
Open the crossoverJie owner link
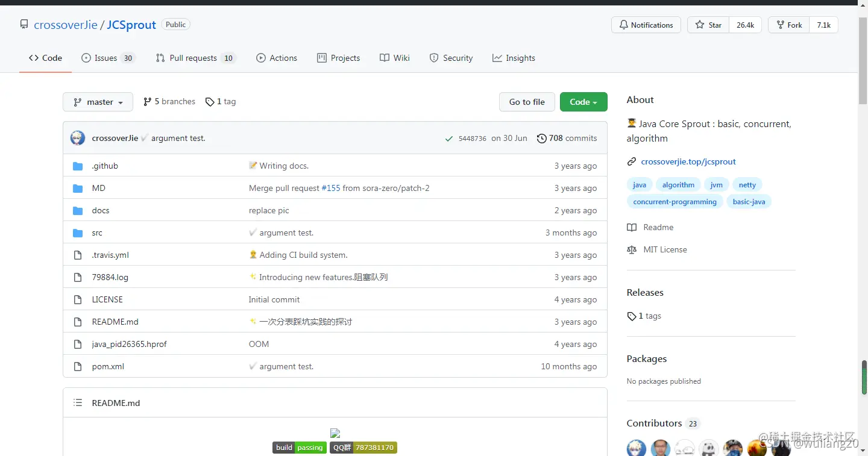[66, 25]
